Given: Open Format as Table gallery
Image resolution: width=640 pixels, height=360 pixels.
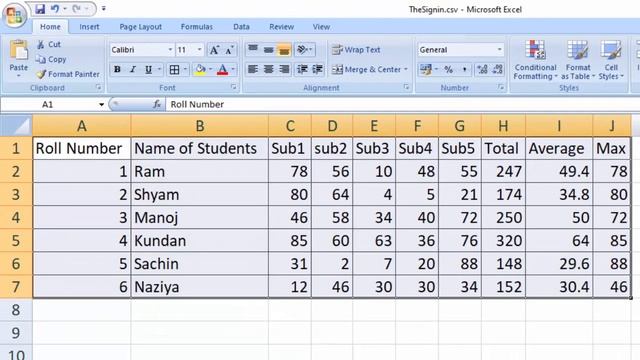Looking at the screenshot, I should [578, 60].
